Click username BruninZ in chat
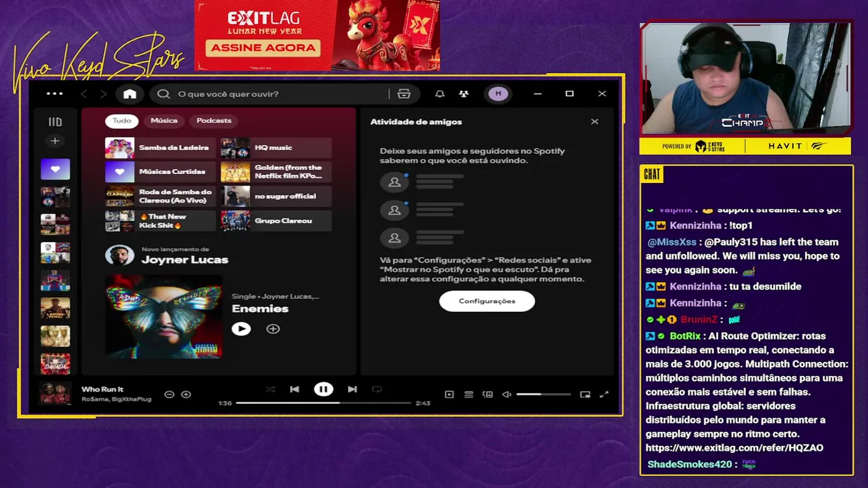 [698, 319]
